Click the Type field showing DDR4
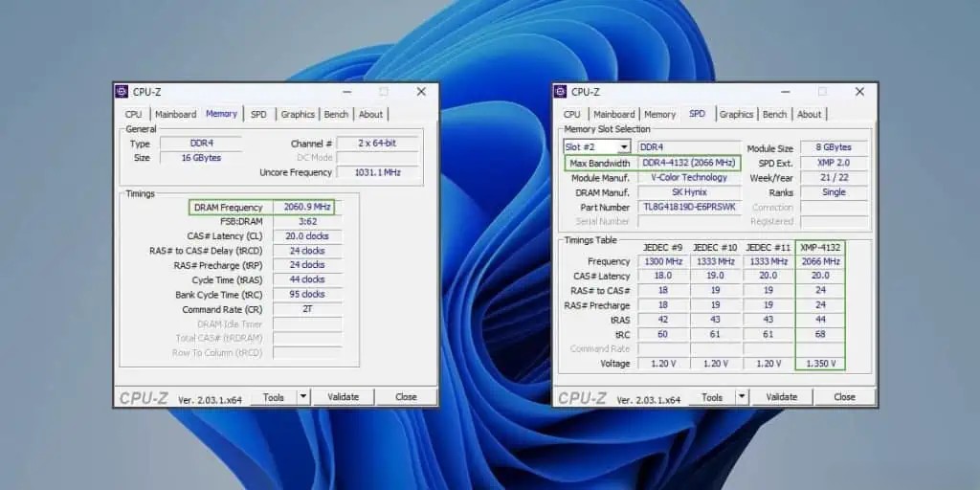980x490 pixels. coord(201,144)
